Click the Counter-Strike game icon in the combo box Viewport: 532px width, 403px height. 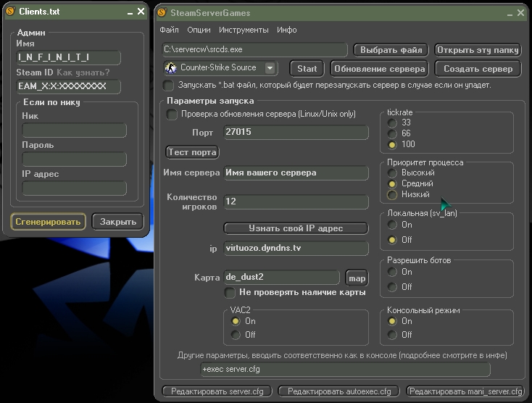tap(170, 68)
